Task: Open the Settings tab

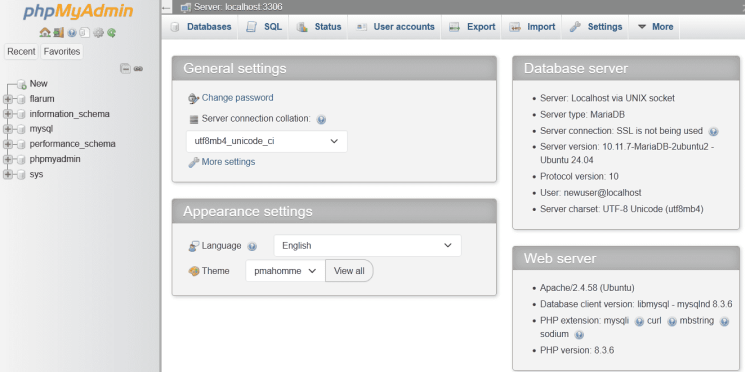Action: tap(596, 27)
